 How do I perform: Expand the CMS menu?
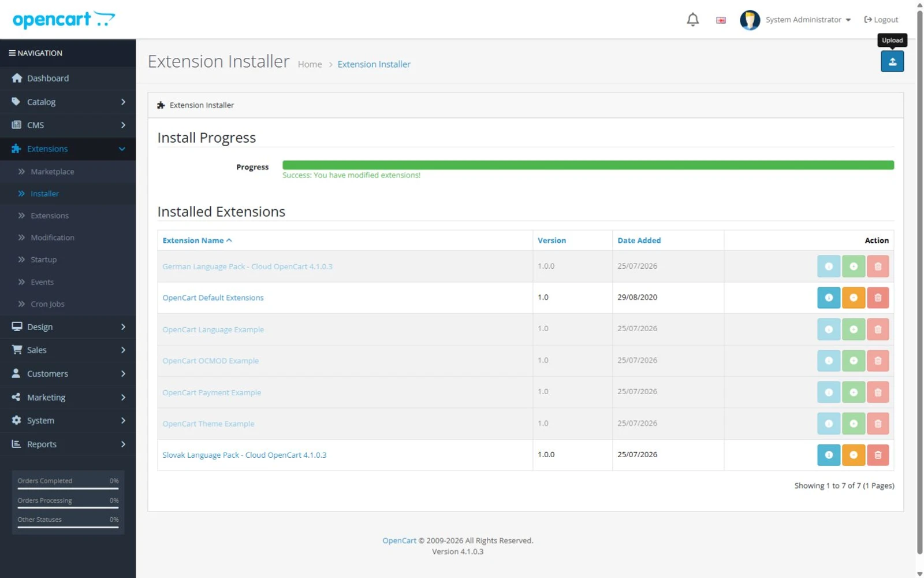(68, 125)
